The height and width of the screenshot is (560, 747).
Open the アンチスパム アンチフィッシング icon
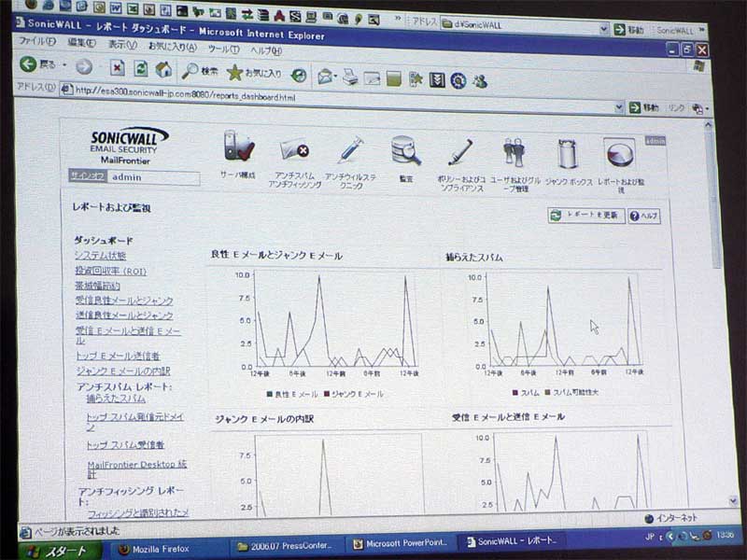[x=295, y=150]
